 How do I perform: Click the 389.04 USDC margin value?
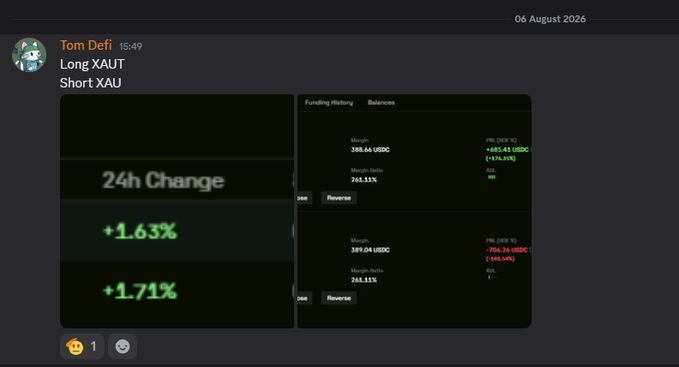(370, 250)
